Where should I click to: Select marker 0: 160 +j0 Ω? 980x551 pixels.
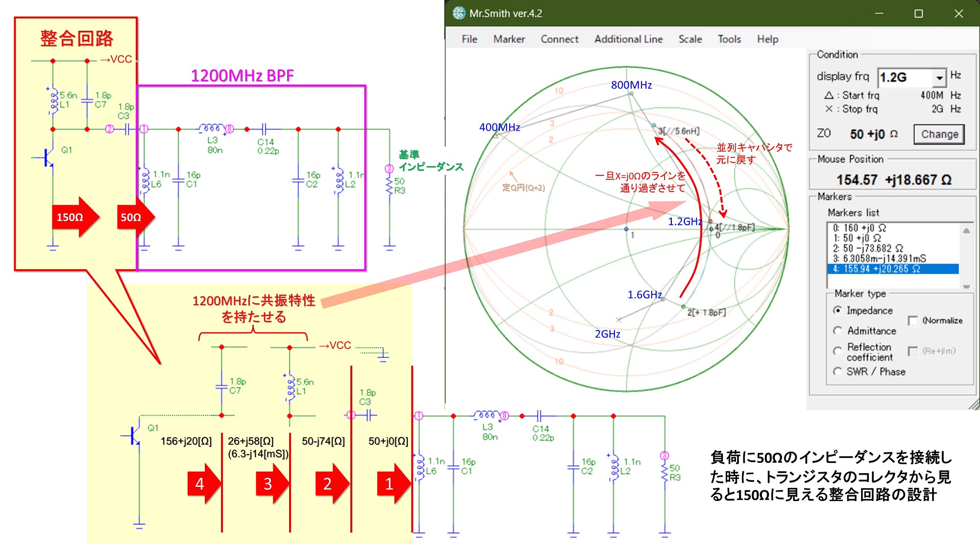pyautogui.click(x=893, y=228)
